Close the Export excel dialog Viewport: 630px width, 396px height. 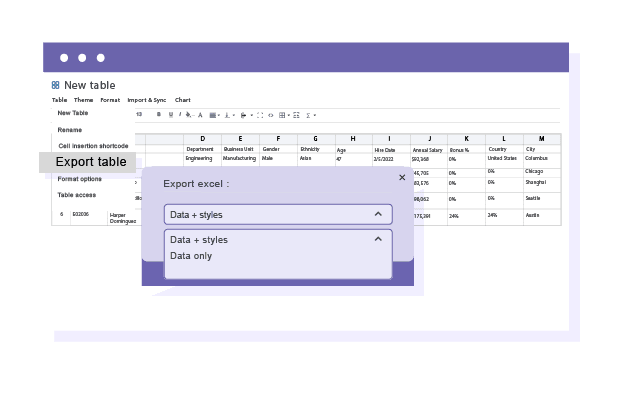tap(402, 177)
